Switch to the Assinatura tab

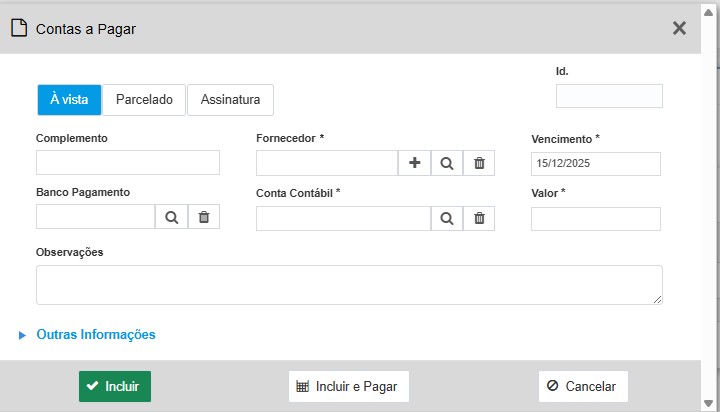tap(231, 100)
